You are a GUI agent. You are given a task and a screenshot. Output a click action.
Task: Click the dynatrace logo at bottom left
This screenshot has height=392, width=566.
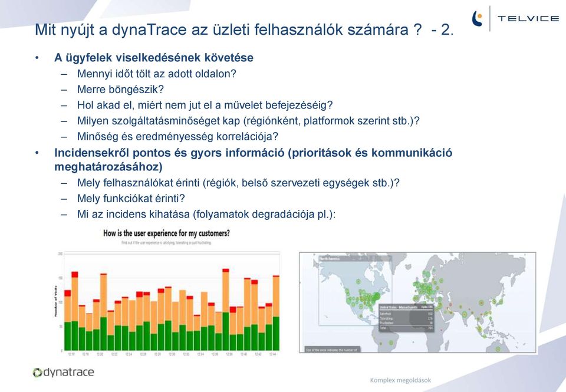click(63, 372)
